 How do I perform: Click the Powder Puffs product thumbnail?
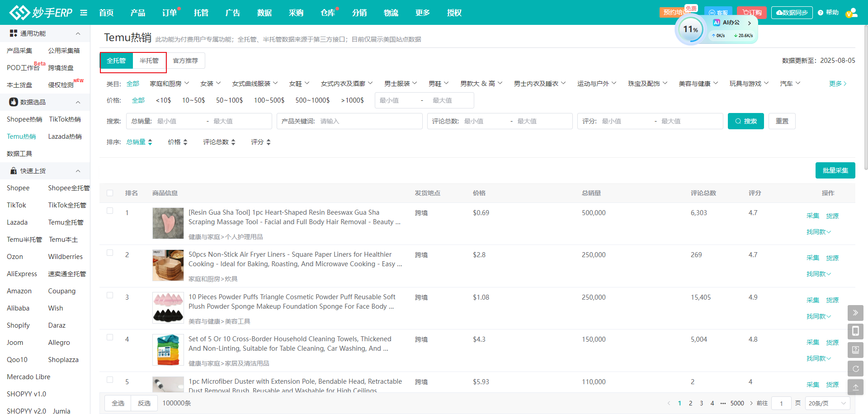point(168,308)
